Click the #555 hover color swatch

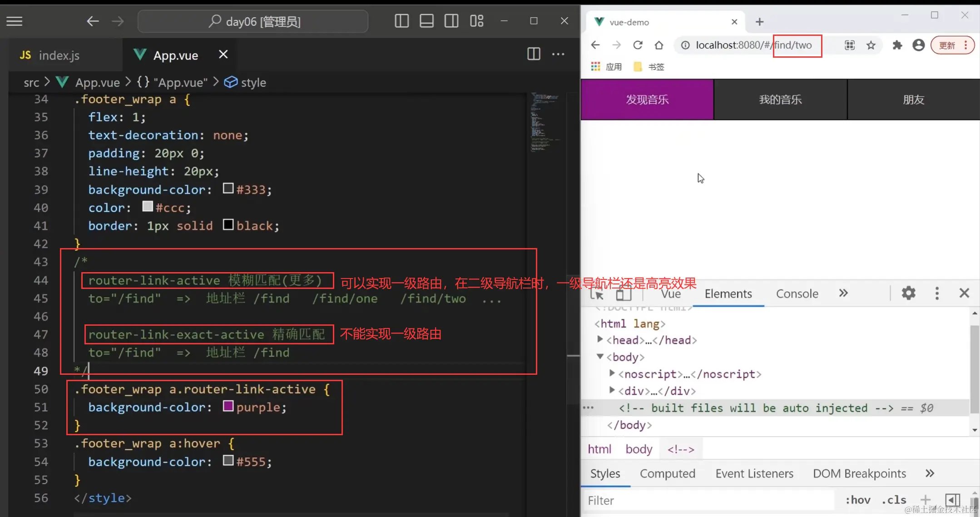228,460
